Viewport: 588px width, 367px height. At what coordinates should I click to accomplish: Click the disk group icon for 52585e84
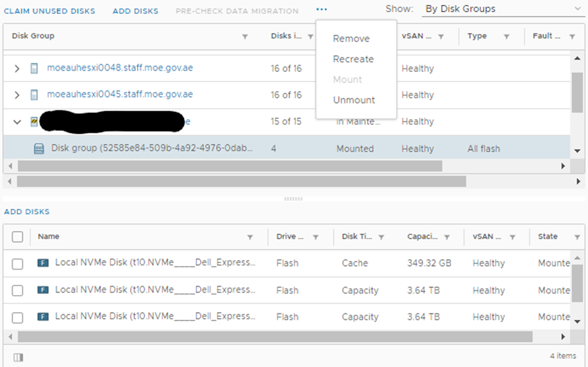click(39, 148)
